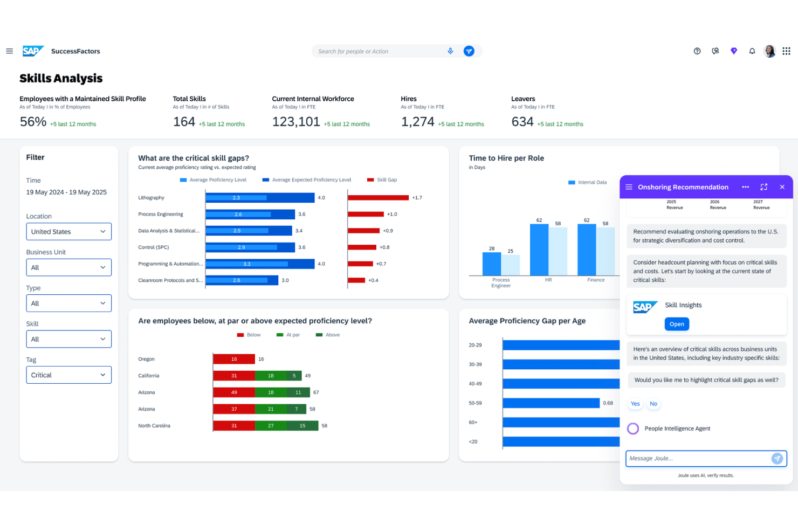Click the three-dot more options in Joule panel
Image resolution: width=798 pixels, height=532 pixels.
pyautogui.click(x=746, y=187)
